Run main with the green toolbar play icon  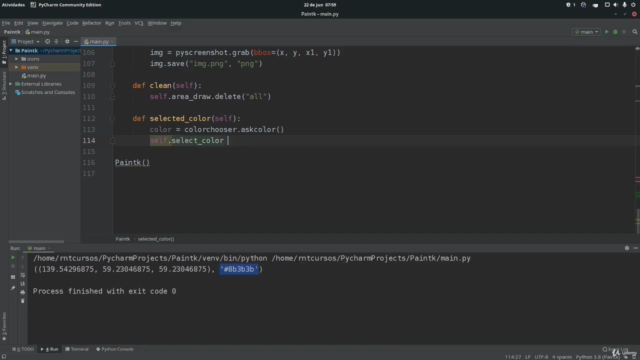(x=607, y=32)
